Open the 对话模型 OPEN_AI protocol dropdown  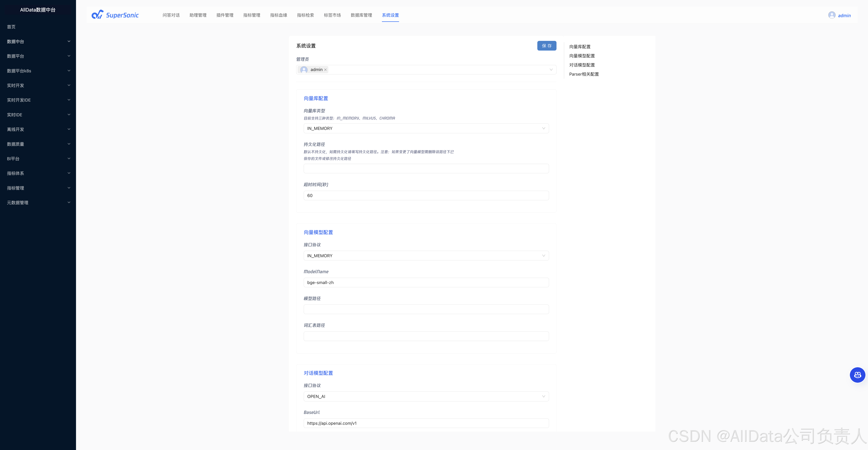click(426, 396)
